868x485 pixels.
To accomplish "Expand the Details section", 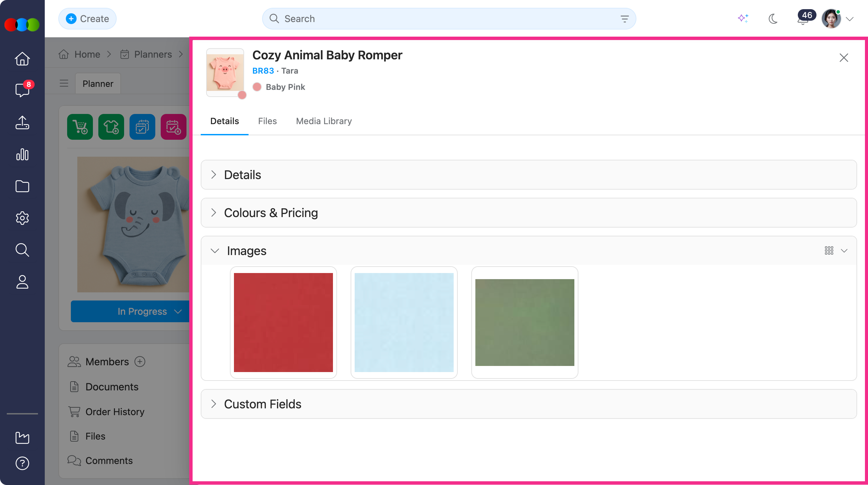I will coord(529,175).
